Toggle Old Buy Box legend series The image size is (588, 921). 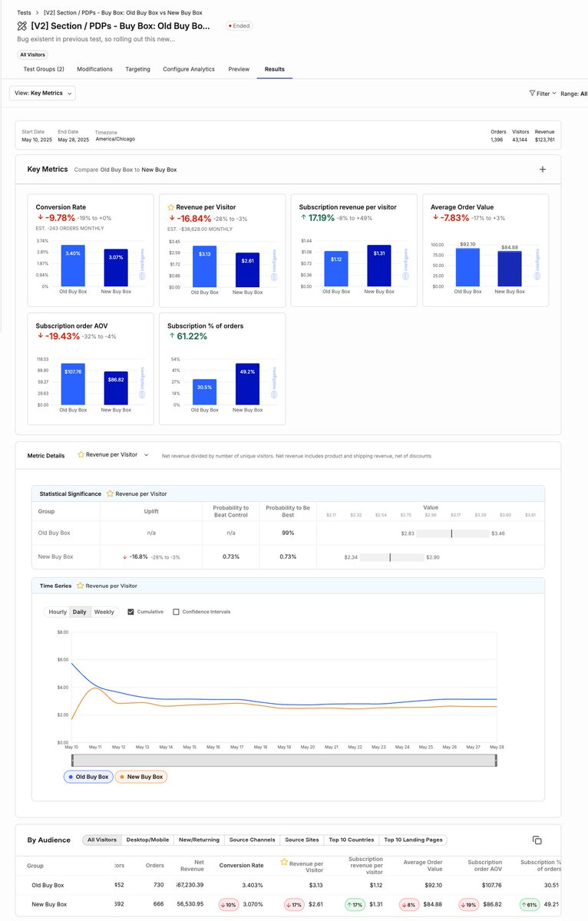tap(88, 777)
